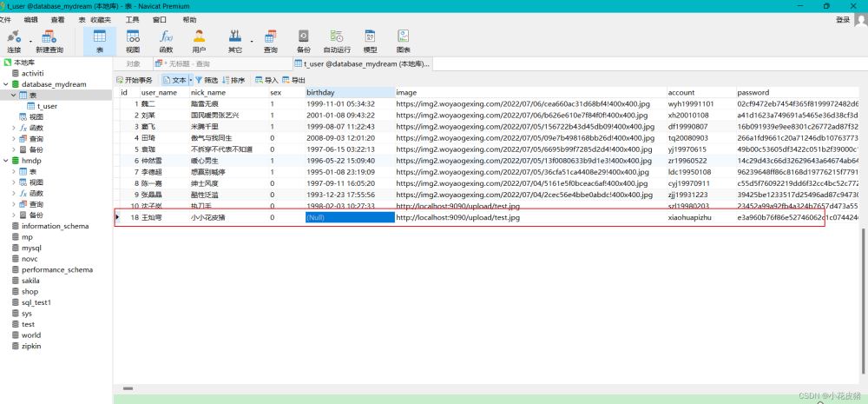Switch to the 对象 tab
The height and width of the screenshot is (404, 868).
point(134,63)
